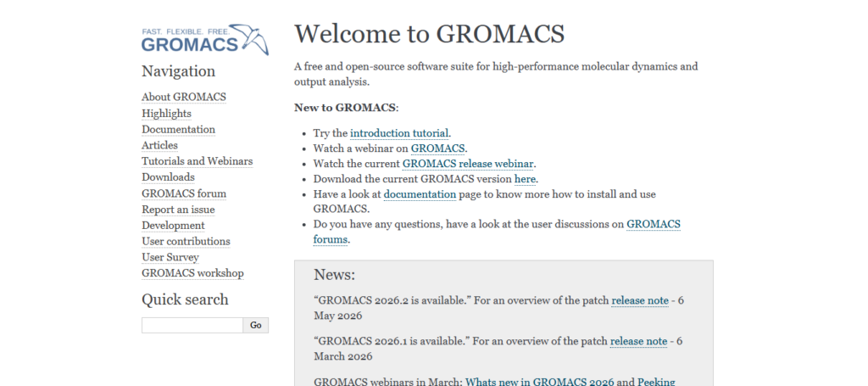Open the Documentation navigation link
Screen dimensions: 868x386
tap(178, 129)
